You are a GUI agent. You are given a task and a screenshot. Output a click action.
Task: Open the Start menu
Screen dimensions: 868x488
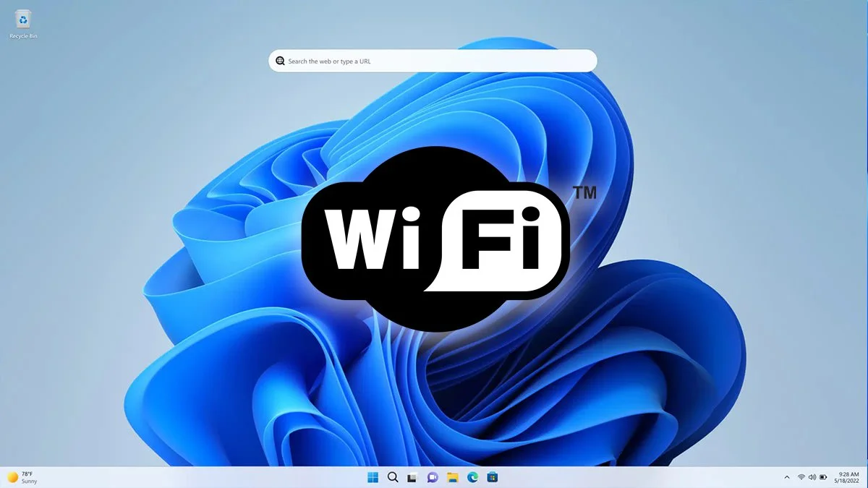pos(373,477)
